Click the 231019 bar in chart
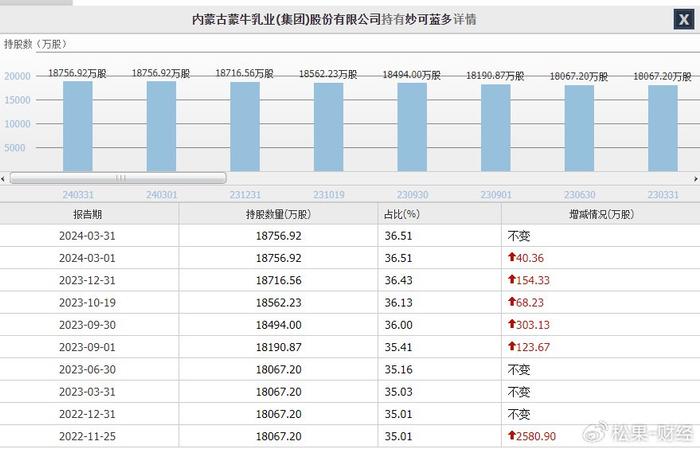 click(329, 127)
